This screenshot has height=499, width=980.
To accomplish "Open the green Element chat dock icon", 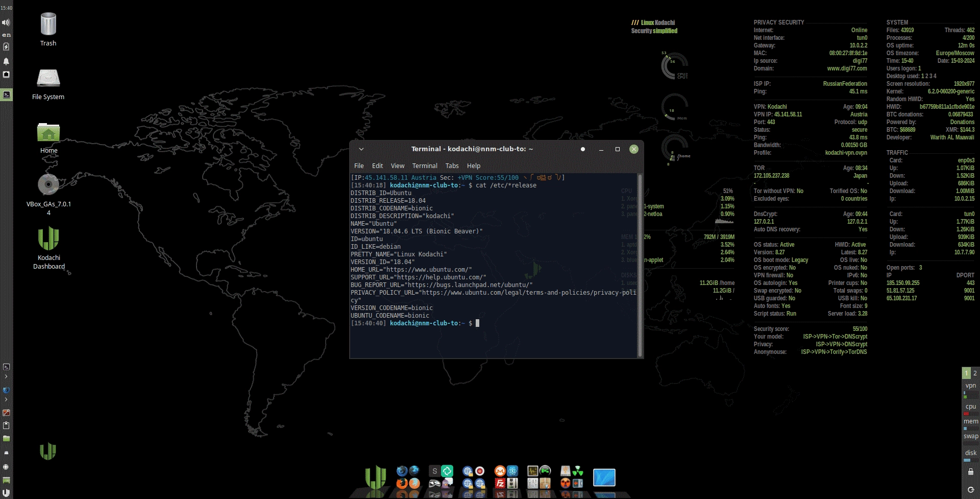I will (447, 471).
